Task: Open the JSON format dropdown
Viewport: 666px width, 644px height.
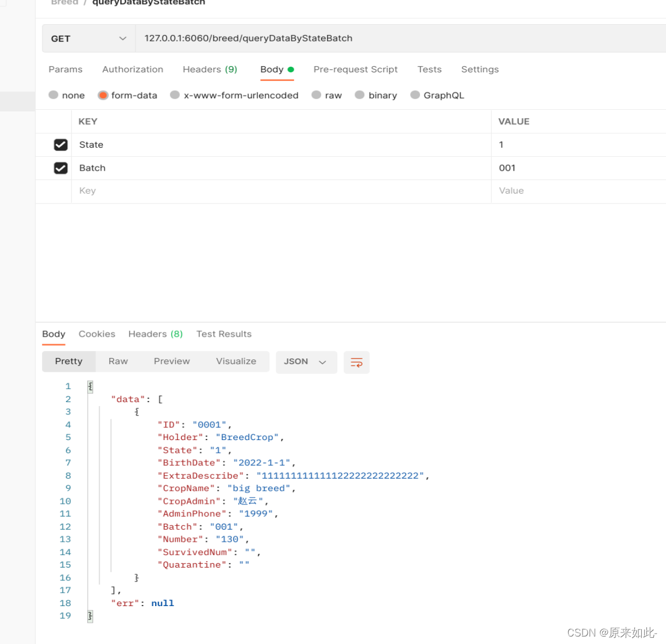Action: tap(306, 362)
